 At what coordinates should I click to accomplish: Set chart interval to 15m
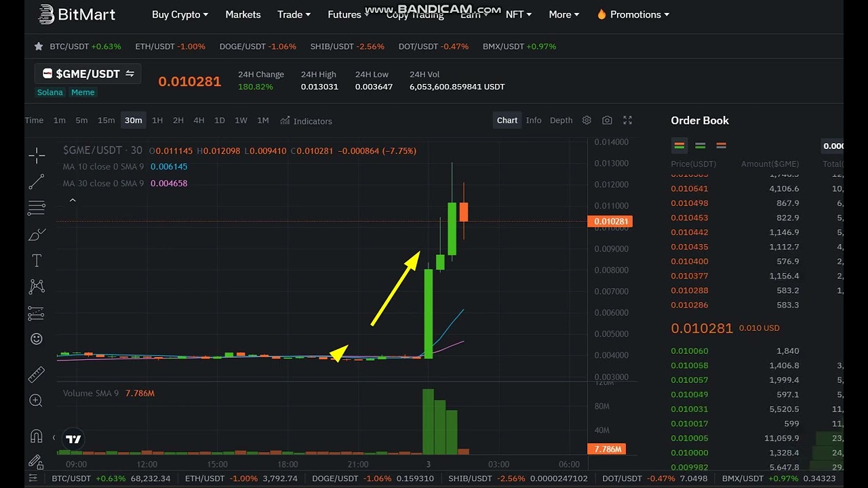pos(106,120)
